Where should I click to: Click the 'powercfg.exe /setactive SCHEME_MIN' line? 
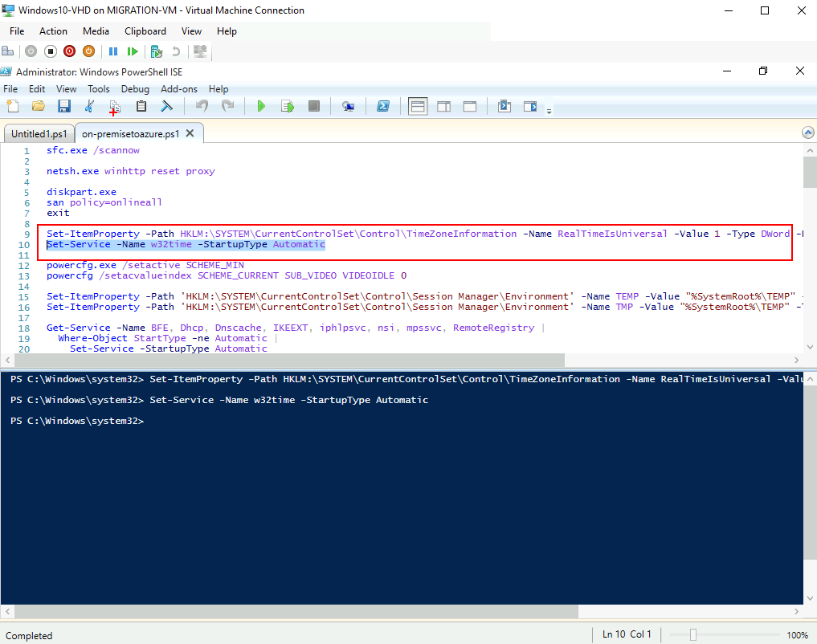tap(145, 265)
